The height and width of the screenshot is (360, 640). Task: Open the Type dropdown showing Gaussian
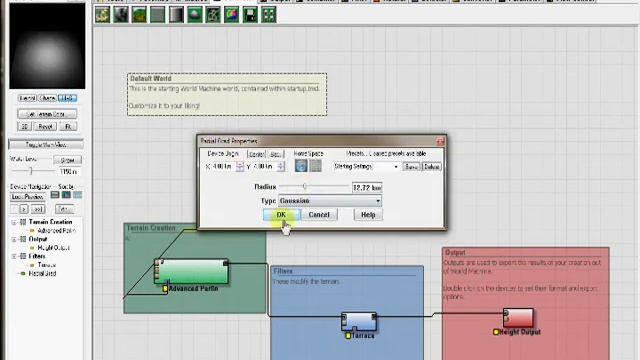pos(330,201)
